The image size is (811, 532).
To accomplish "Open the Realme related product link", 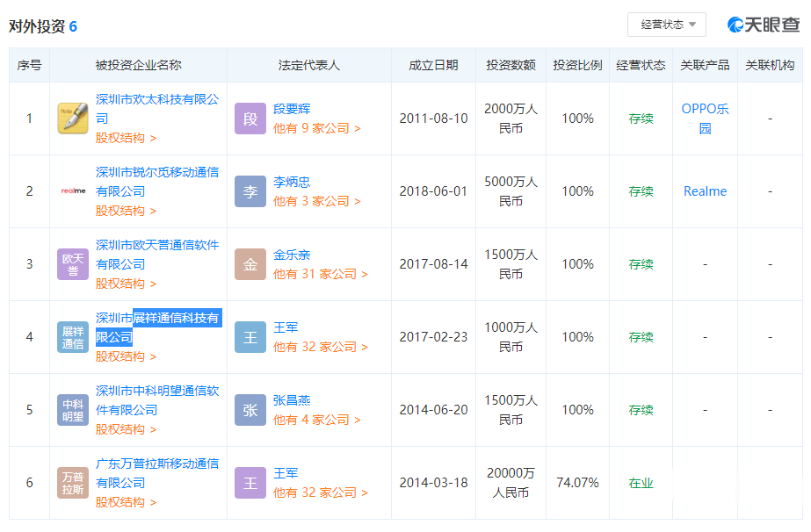I will [705, 191].
